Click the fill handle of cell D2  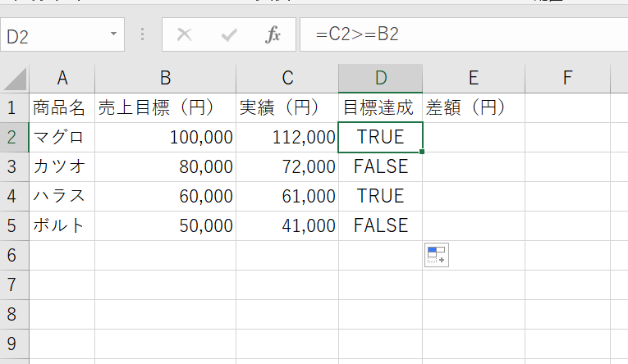point(422,152)
